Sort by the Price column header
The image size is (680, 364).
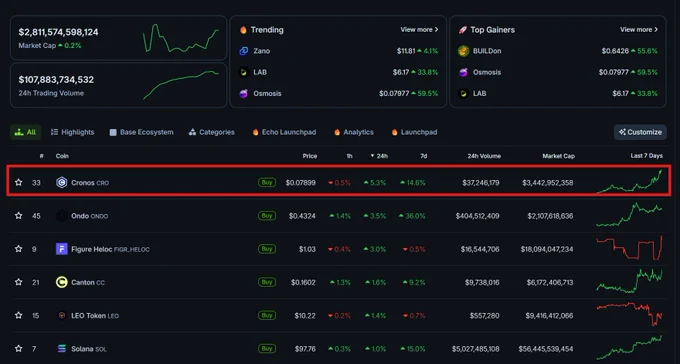[310, 156]
